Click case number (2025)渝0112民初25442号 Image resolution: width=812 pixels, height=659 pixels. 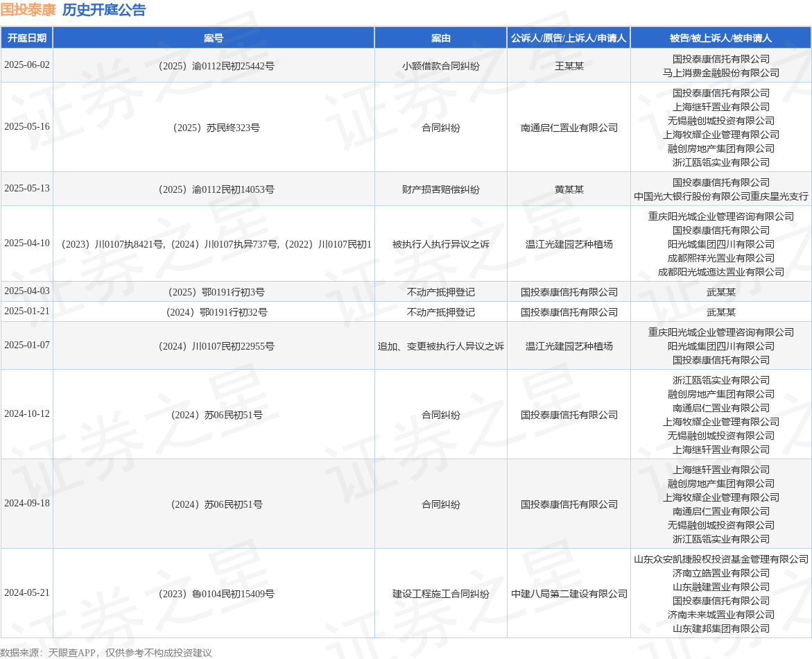point(216,66)
